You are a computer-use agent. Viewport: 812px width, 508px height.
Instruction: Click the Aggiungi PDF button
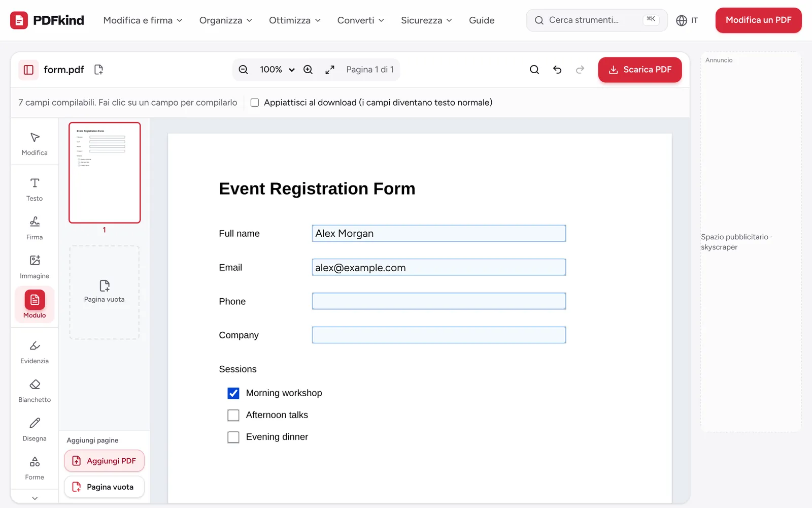pos(105,461)
